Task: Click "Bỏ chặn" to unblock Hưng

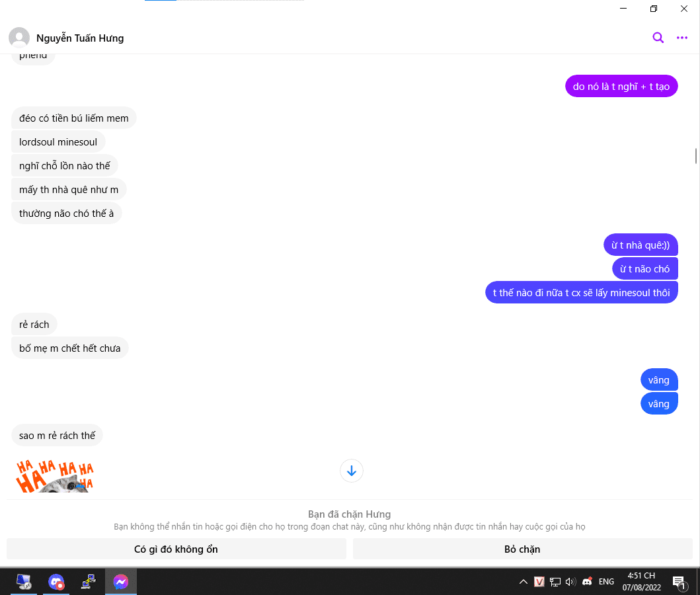Action: [x=522, y=549]
